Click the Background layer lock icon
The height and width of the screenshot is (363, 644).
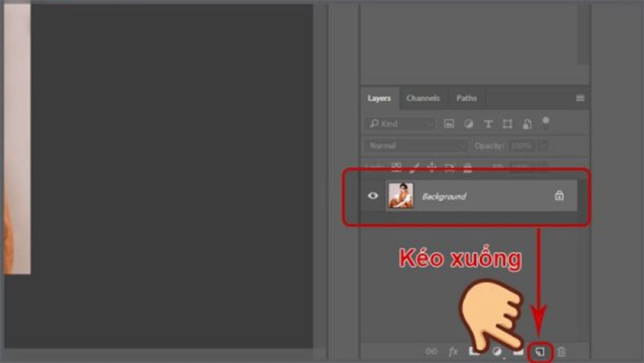559,196
